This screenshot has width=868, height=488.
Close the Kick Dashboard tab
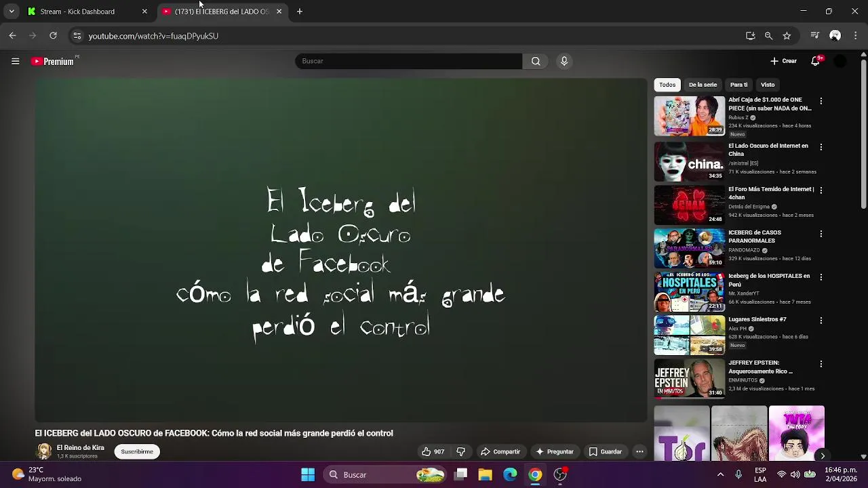[144, 12]
